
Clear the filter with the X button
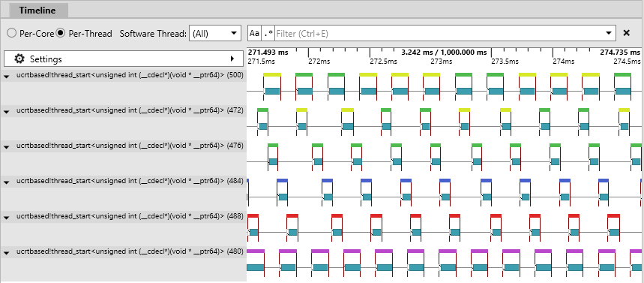626,33
